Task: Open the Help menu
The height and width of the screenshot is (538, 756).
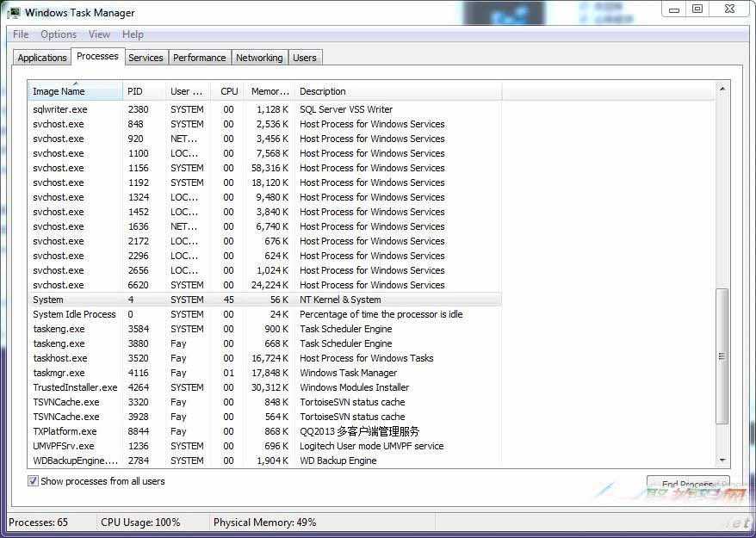Action: [133, 34]
